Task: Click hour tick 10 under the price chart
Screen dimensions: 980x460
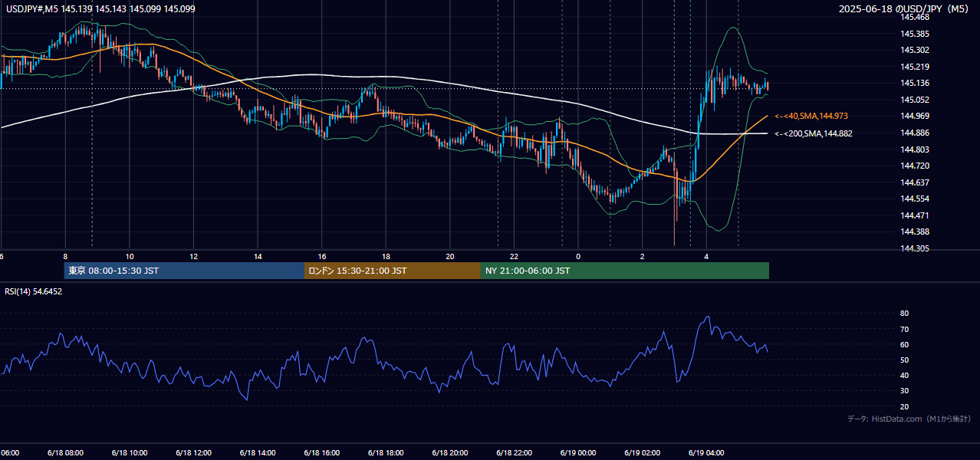Action: [130, 256]
